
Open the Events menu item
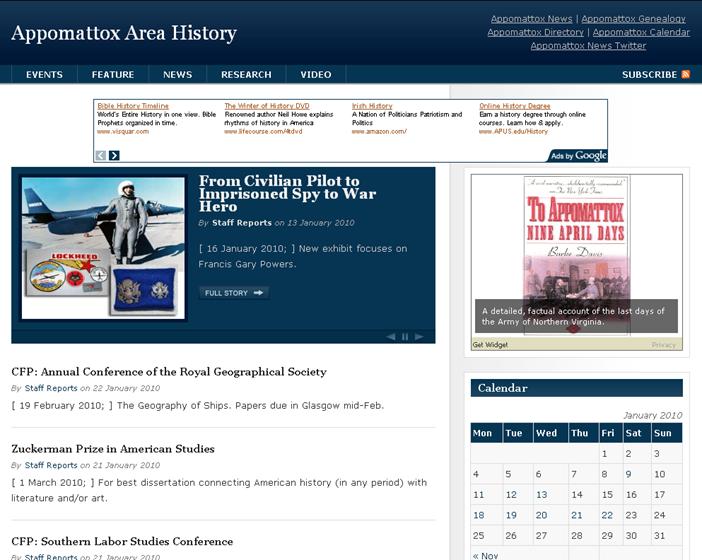point(44,75)
